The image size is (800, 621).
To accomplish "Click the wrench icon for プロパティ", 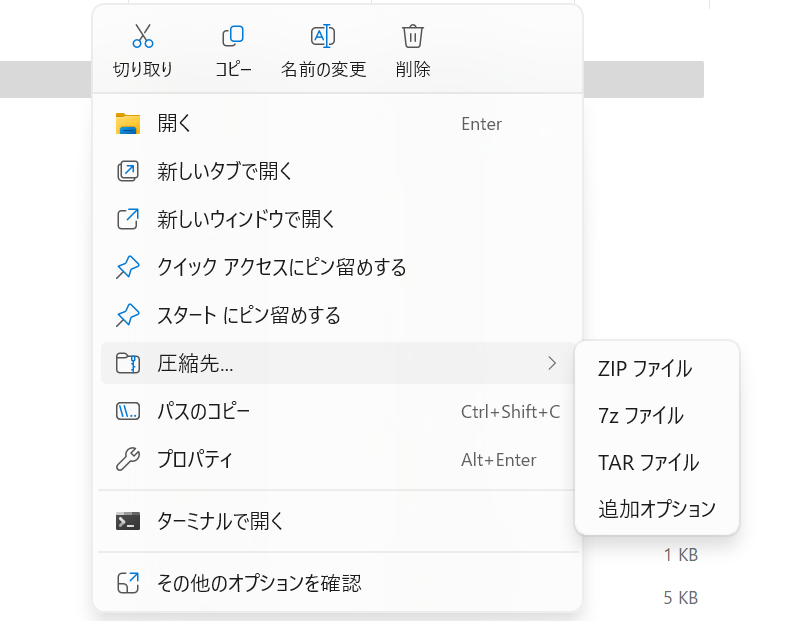I will pos(127,460).
